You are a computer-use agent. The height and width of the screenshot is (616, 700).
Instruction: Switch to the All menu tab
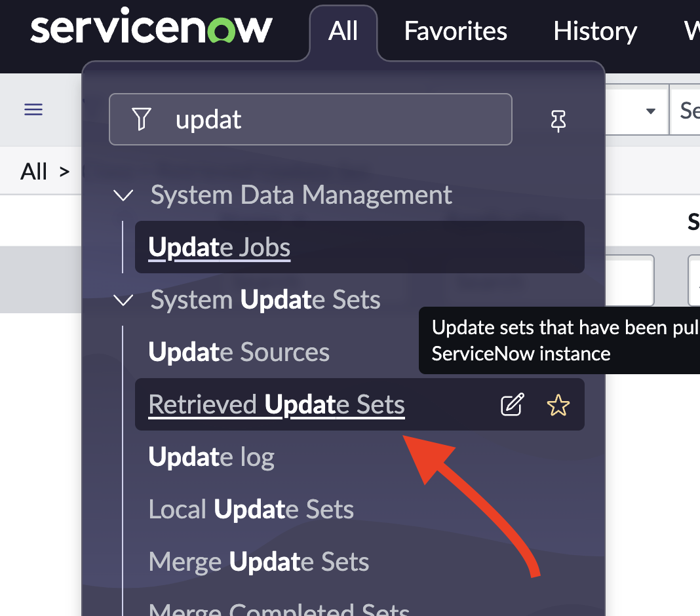(343, 31)
